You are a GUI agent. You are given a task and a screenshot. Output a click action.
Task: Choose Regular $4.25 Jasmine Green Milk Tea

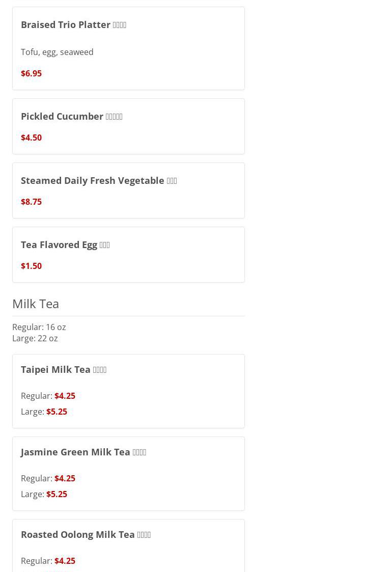tap(65, 478)
